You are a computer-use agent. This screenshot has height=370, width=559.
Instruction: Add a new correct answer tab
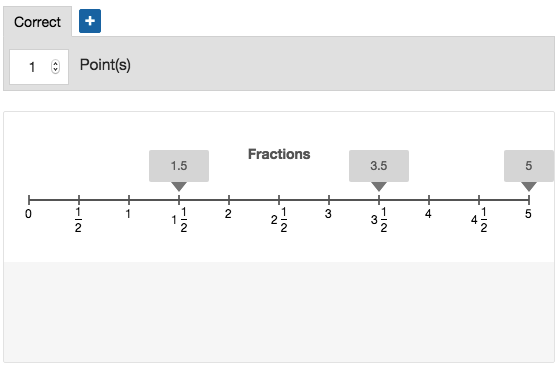pos(90,21)
